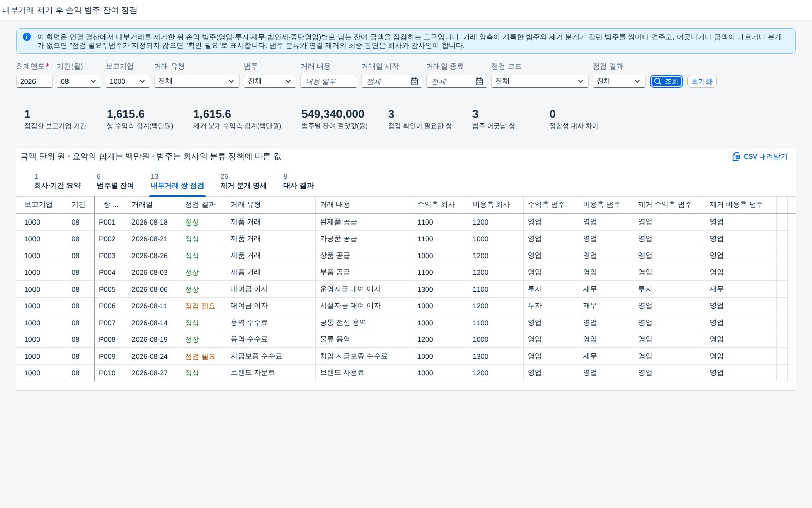This screenshot has height=508, width=812.
Task: Click the 제거 비용측 범주 column header
Action: pos(741,205)
